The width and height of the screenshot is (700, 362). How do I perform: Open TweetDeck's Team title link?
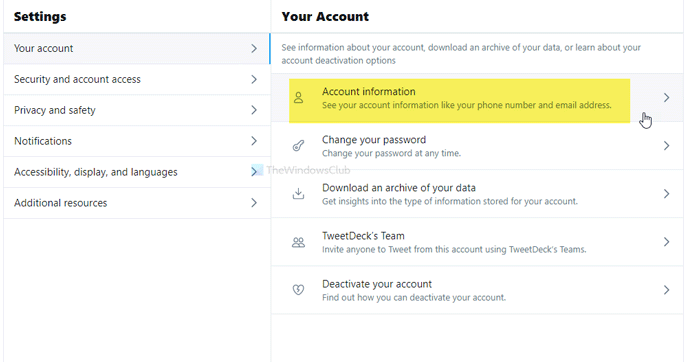pos(363,236)
